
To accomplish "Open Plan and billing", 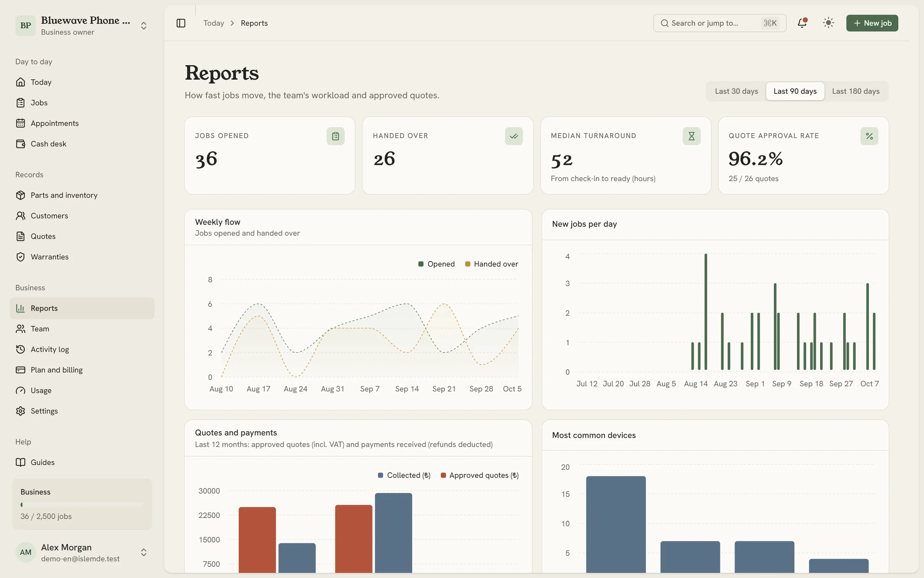I will click(82, 370).
